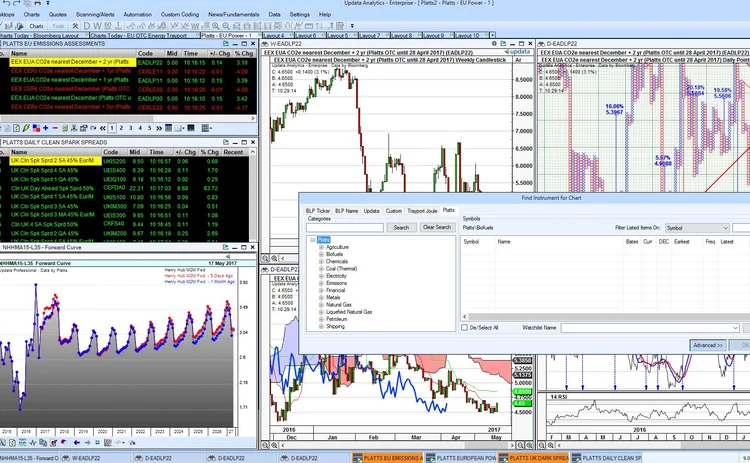Click the % Chg column header in spark spreads table

click(209, 152)
